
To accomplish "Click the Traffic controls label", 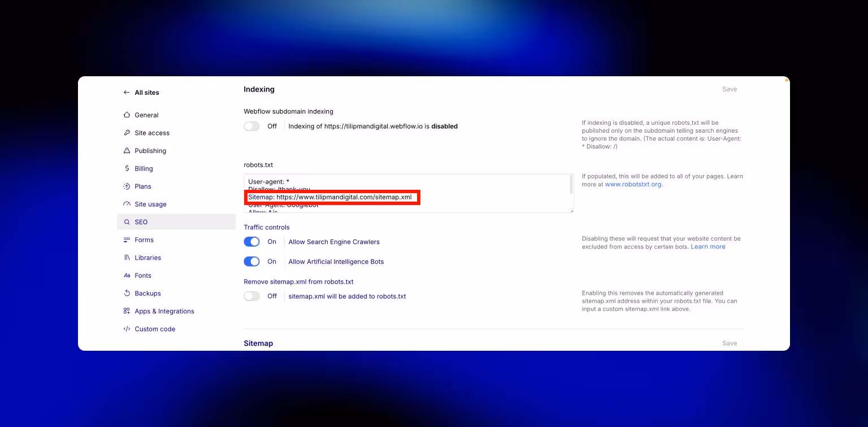I will pos(267,228).
